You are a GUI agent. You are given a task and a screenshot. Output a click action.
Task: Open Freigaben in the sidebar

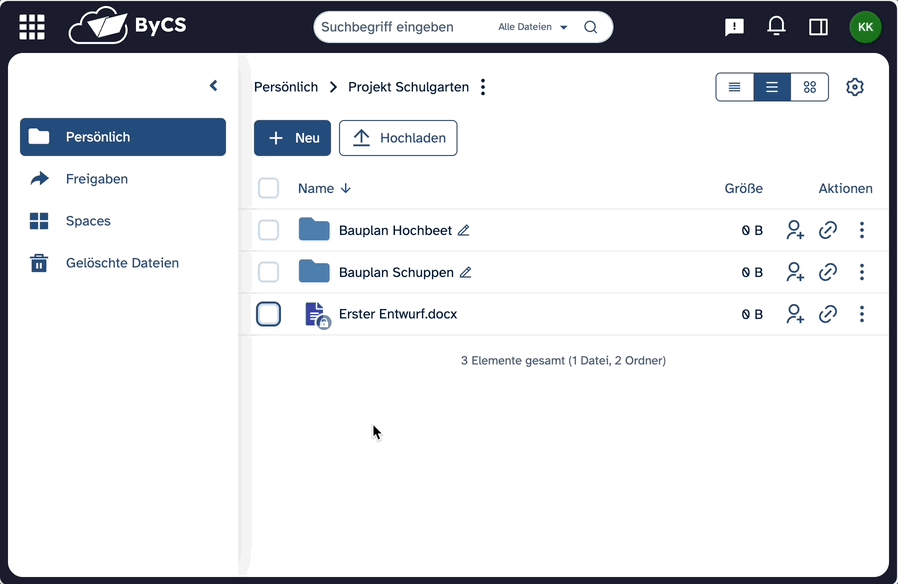97,179
